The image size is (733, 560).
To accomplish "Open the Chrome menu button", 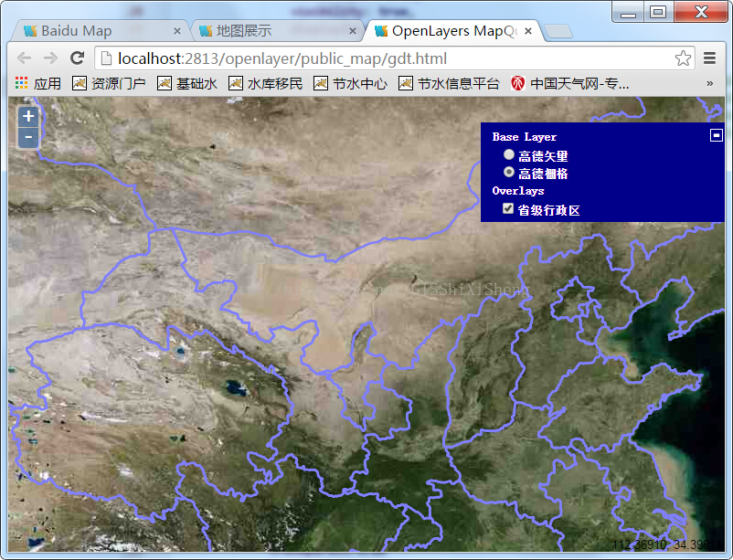I will (x=709, y=58).
